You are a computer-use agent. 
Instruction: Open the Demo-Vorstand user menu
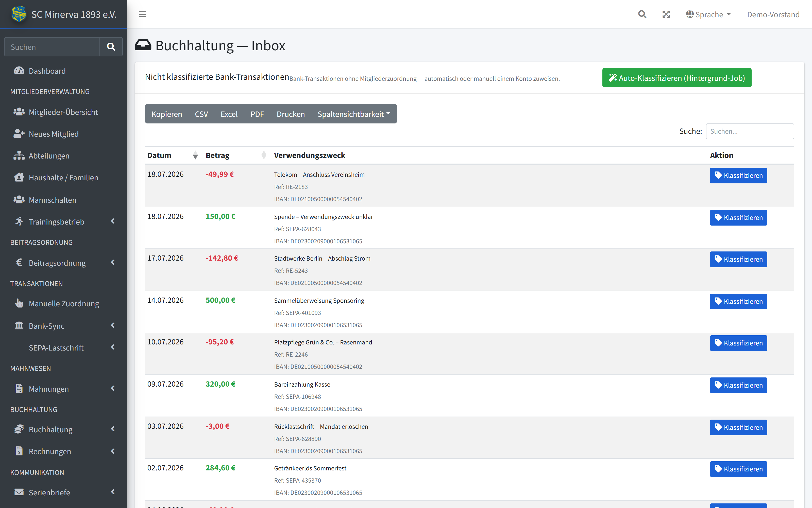pyautogui.click(x=773, y=14)
